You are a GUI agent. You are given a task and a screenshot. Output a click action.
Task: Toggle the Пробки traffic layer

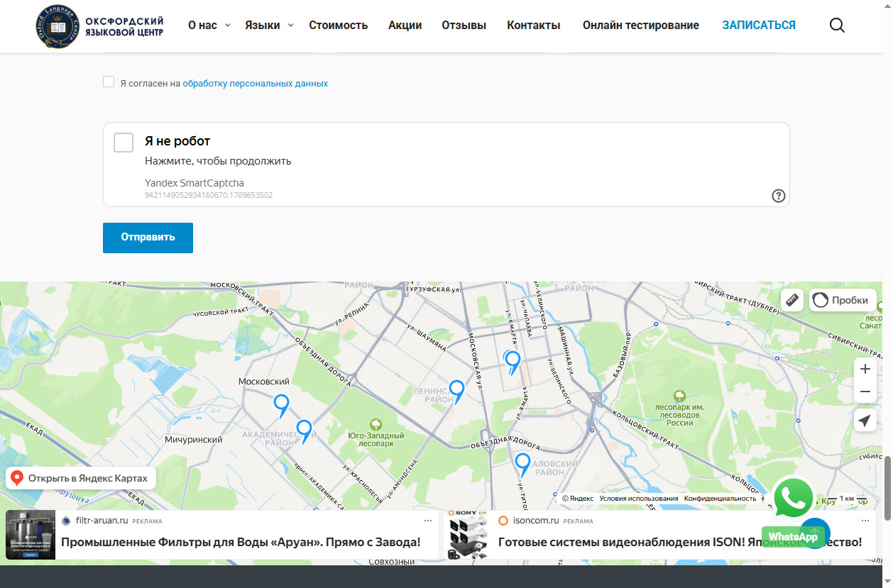(x=843, y=300)
